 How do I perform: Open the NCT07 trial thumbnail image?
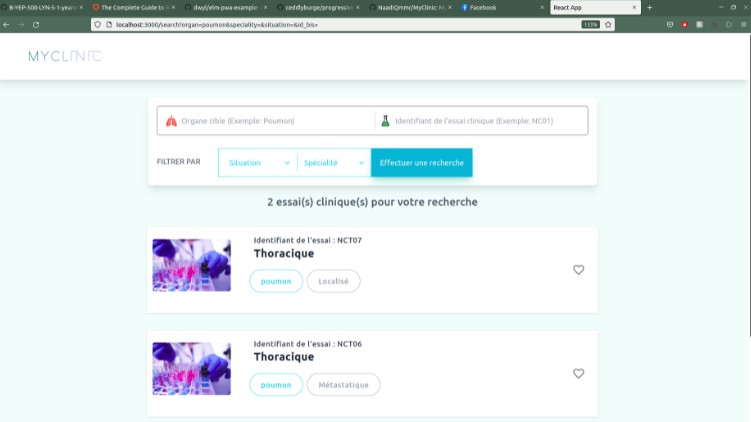(191, 265)
